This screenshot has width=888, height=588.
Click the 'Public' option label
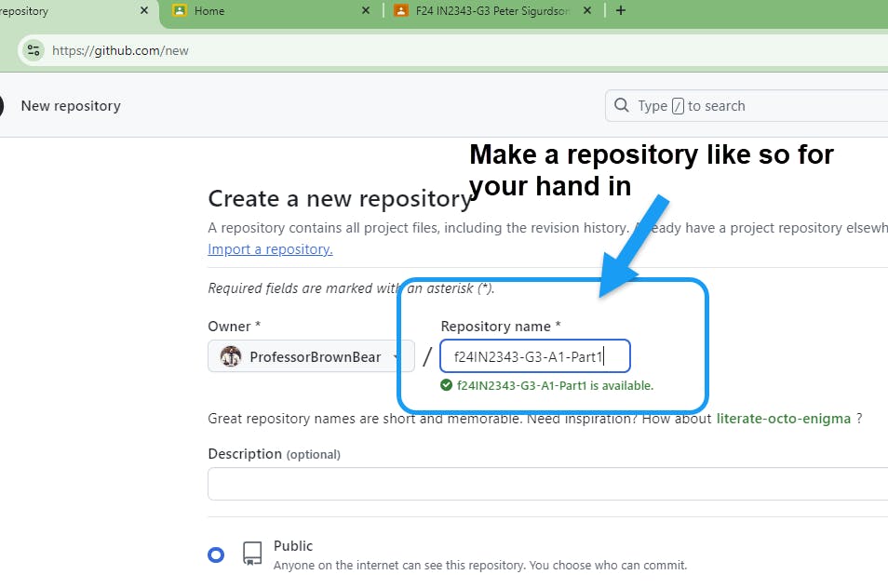pos(293,545)
